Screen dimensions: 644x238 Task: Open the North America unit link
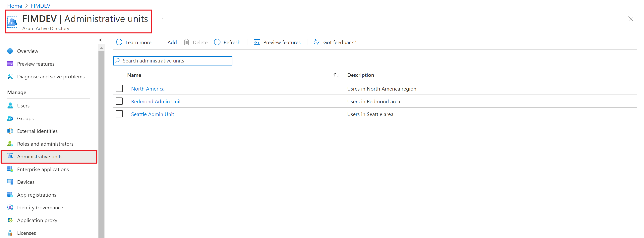point(148,89)
